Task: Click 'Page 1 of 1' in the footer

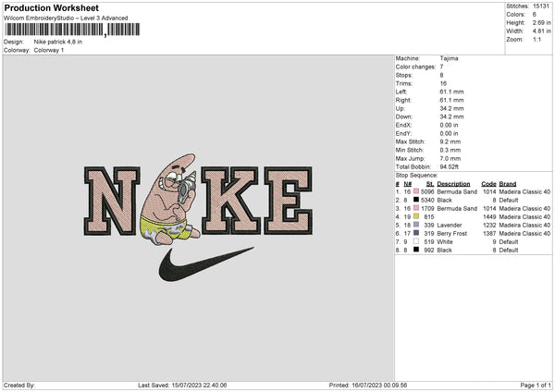Action: (x=536, y=385)
